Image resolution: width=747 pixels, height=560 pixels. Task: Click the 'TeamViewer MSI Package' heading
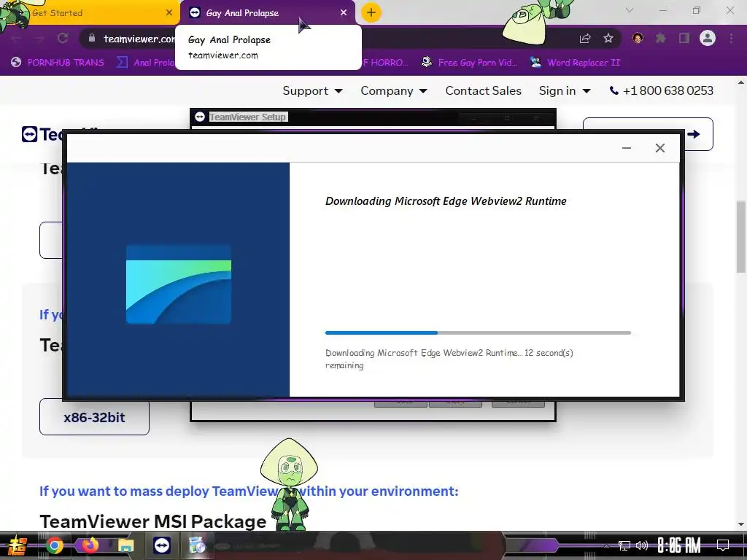click(153, 521)
